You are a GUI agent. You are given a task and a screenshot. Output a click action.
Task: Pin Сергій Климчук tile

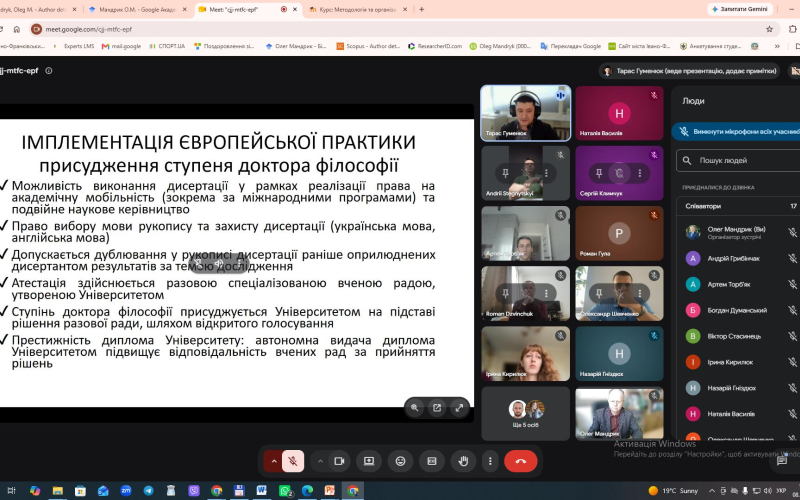tap(599, 173)
